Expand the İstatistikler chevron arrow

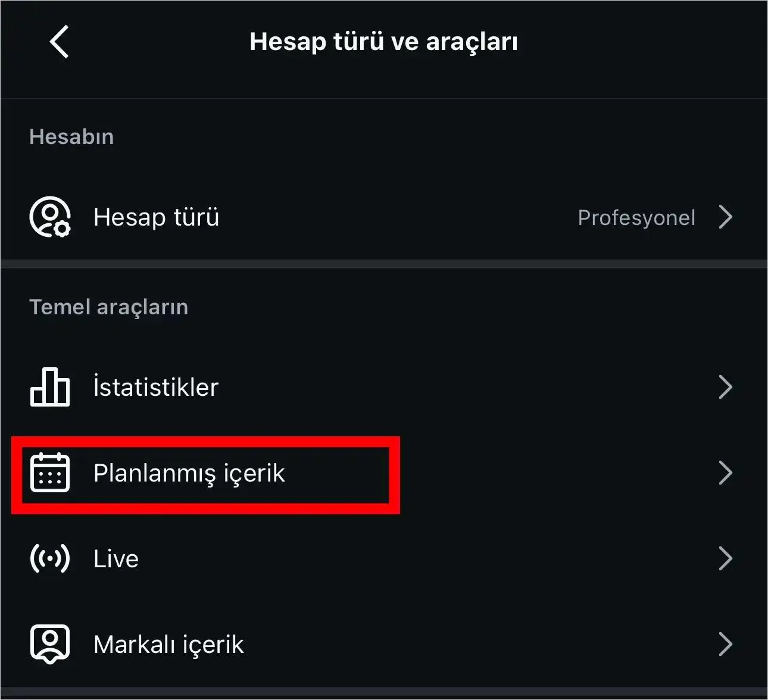pos(726,387)
